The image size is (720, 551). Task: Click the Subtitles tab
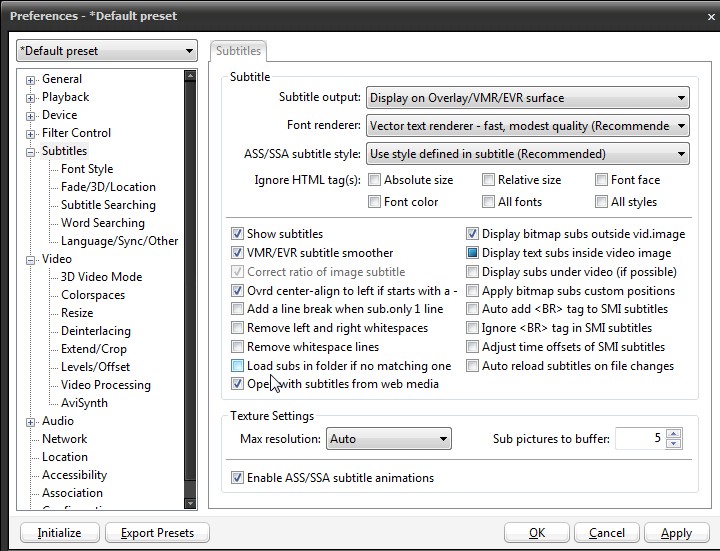tap(238, 51)
